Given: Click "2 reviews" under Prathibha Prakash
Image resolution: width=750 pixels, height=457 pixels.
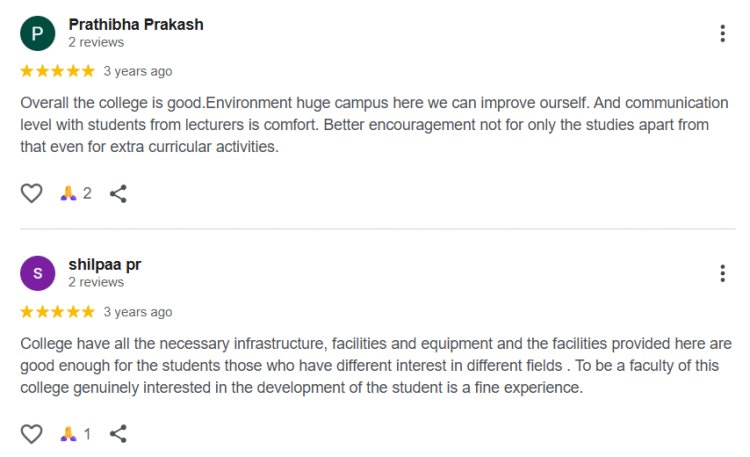Looking at the screenshot, I should (x=96, y=43).
